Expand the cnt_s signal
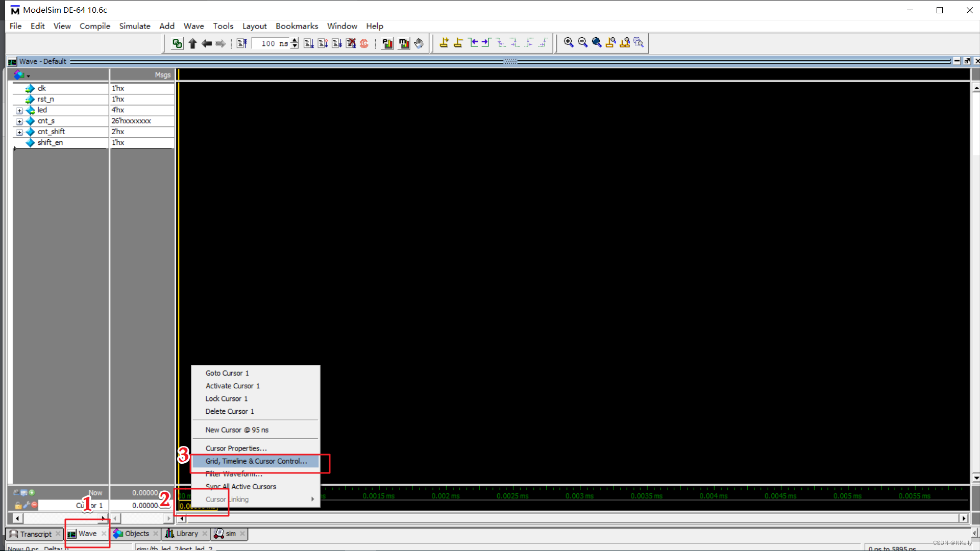The image size is (980, 551). click(19, 121)
